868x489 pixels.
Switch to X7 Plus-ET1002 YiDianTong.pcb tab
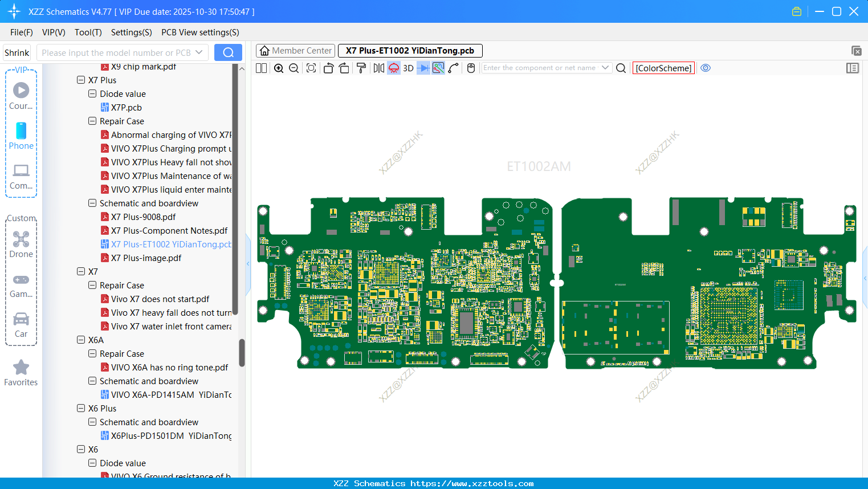410,51
